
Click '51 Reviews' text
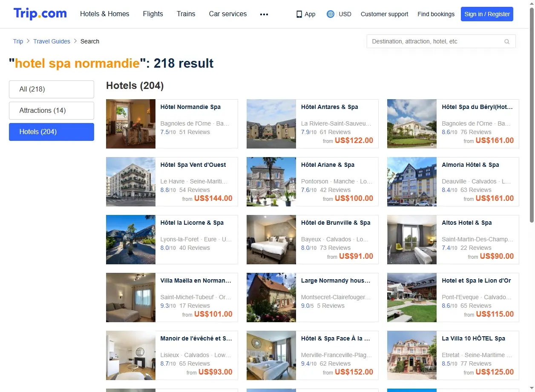coord(195,132)
